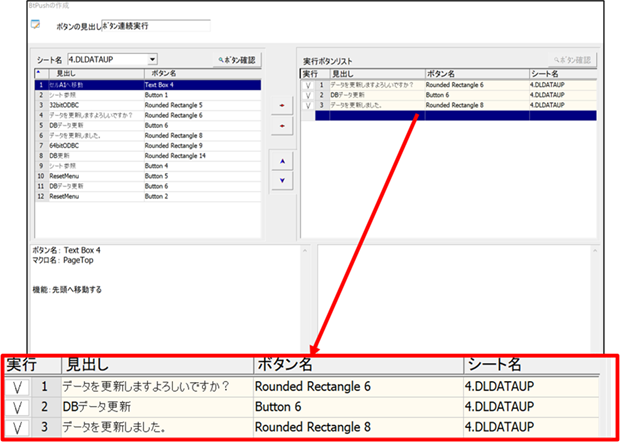The height and width of the screenshot is (442, 620).
Task: Select the 4.DLDATAUP sheet name combo box
Action: (x=112, y=60)
